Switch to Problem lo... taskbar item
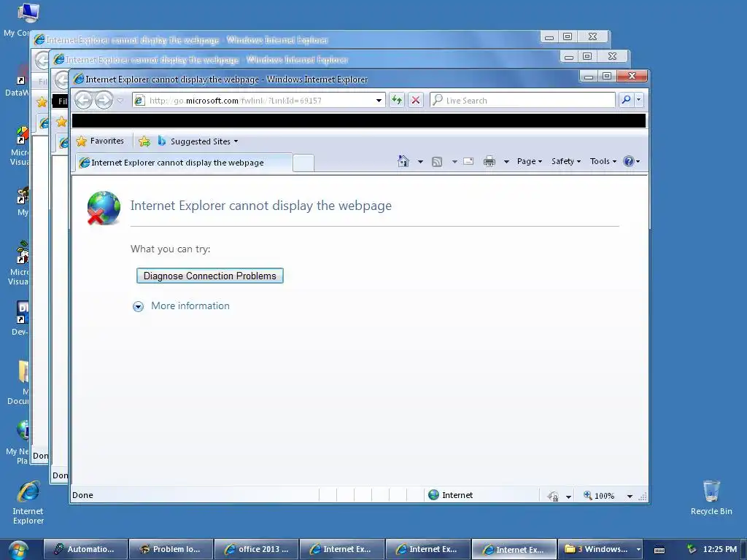The height and width of the screenshot is (560, 747). click(x=171, y=549)
